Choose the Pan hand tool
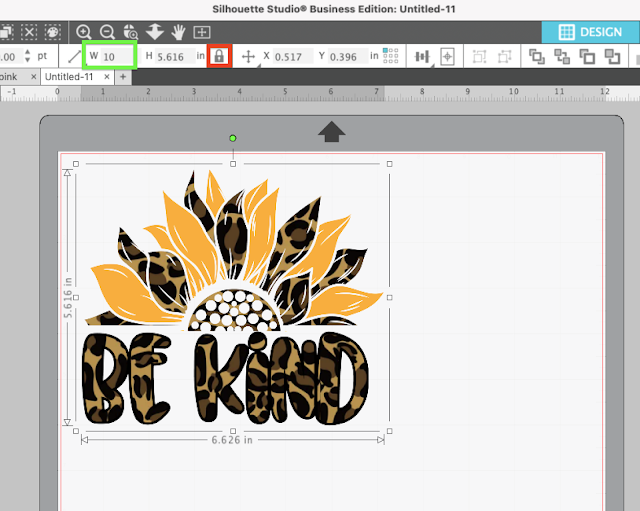640x511 pixels. pyautogui.click(x=178, y=32)
